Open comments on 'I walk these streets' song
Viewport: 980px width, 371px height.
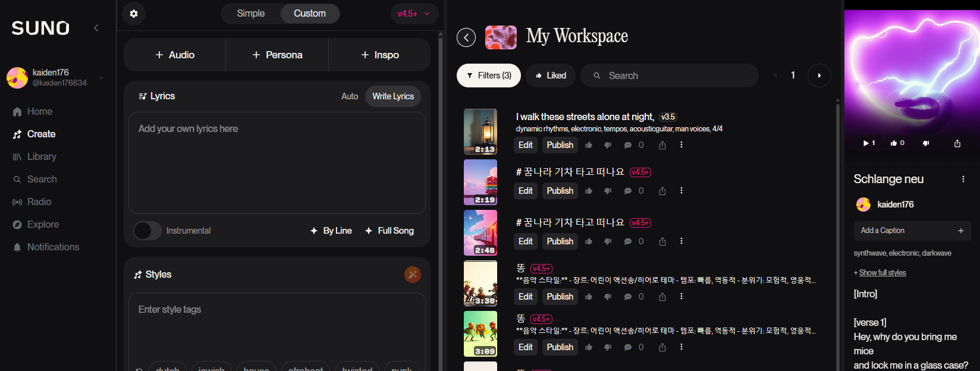628,145
